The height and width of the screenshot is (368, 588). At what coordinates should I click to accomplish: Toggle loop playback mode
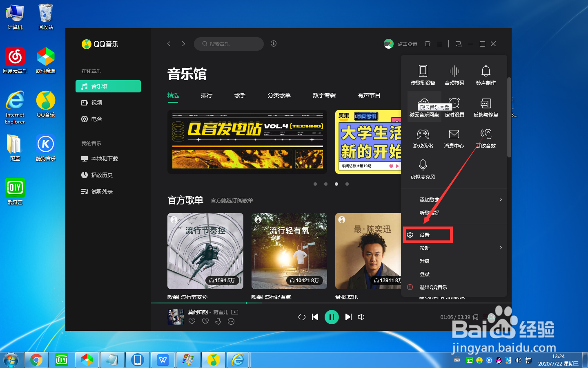302,317
